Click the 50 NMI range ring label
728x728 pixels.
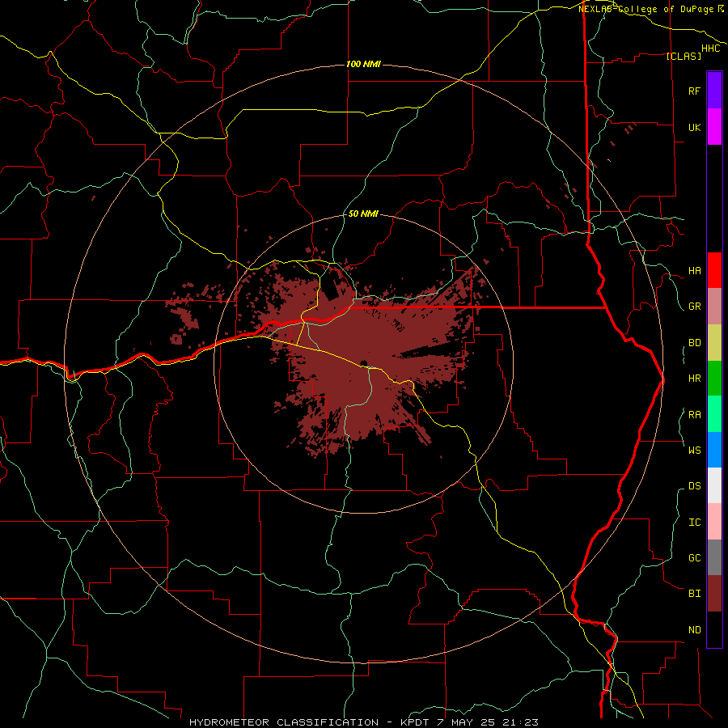point(363,214)
